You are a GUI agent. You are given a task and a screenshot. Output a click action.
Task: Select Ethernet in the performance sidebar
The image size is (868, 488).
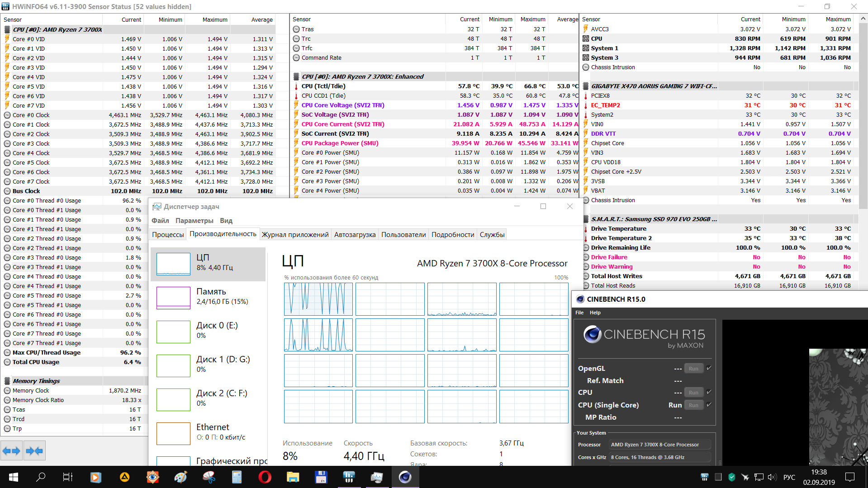point(208,434)
